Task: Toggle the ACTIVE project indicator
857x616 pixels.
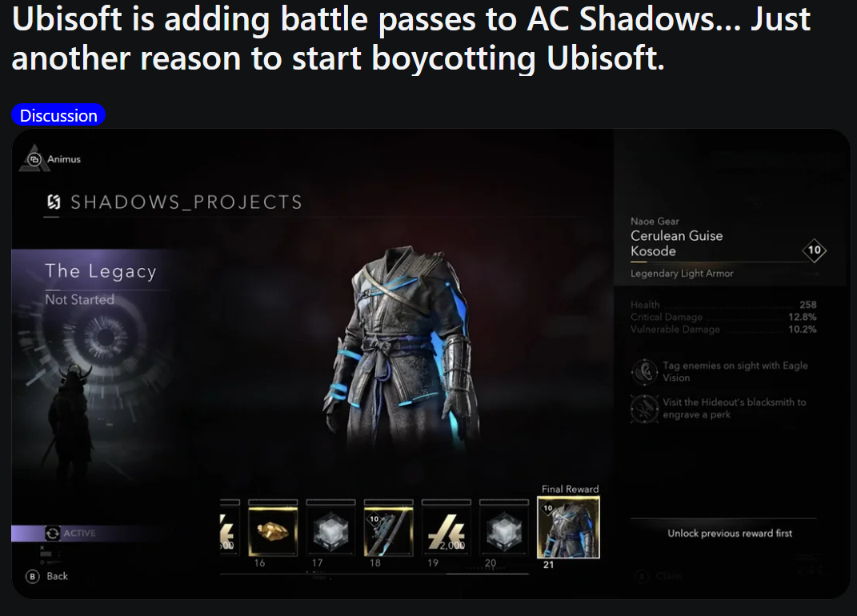Action: coord(53,534)
